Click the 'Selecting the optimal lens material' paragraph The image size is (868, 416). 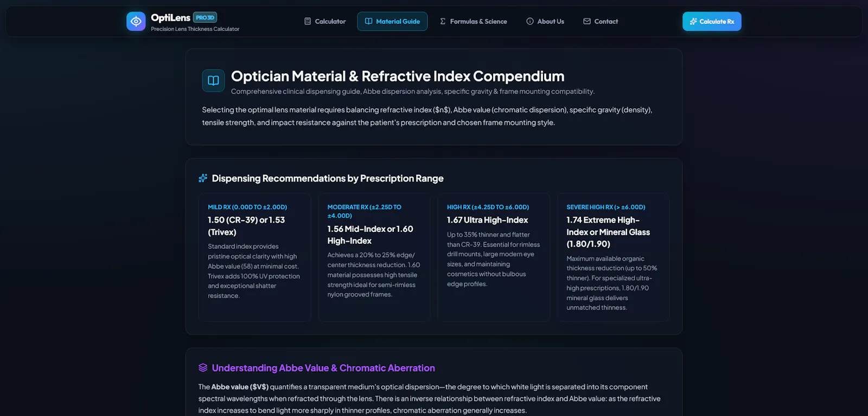tap(427, 116)
